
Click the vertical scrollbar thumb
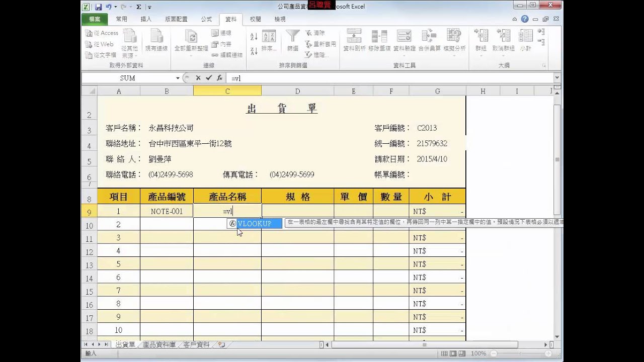point(556,159)
